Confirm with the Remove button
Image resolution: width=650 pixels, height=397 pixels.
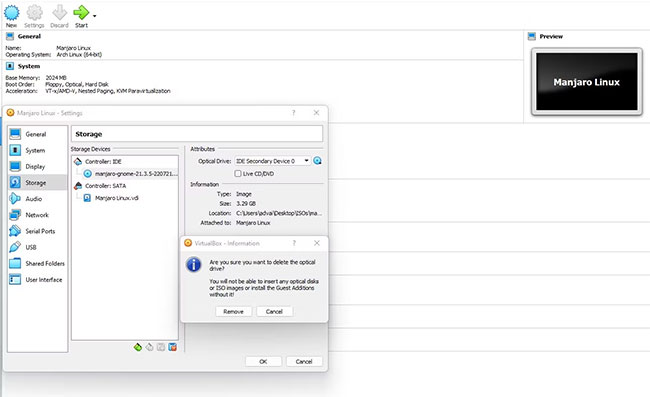coord(233,312)
